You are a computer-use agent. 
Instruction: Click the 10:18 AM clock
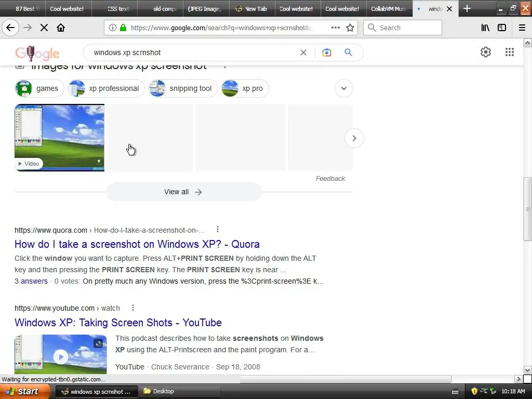click(513, 391)
